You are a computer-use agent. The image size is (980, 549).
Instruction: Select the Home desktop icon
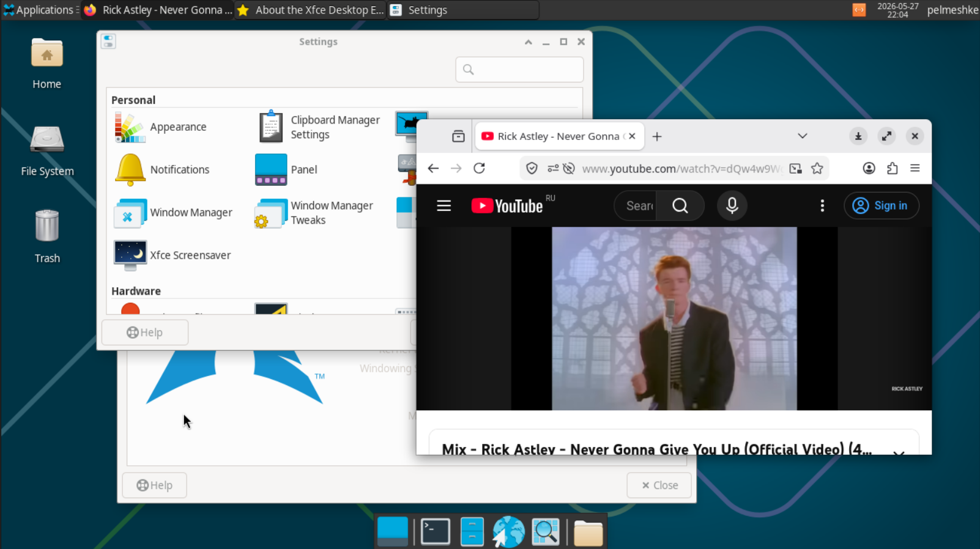(47, 64)
